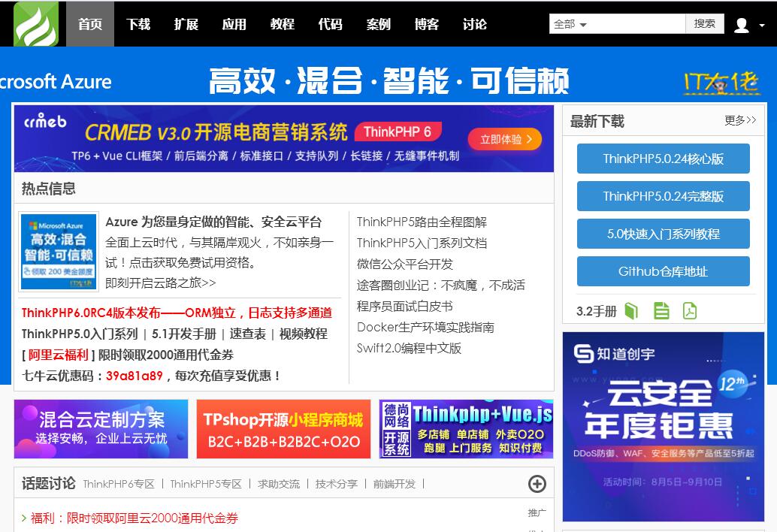
Task: Click the ThinkPHP5.0.24核心版 download button
Action: (663, 159)
